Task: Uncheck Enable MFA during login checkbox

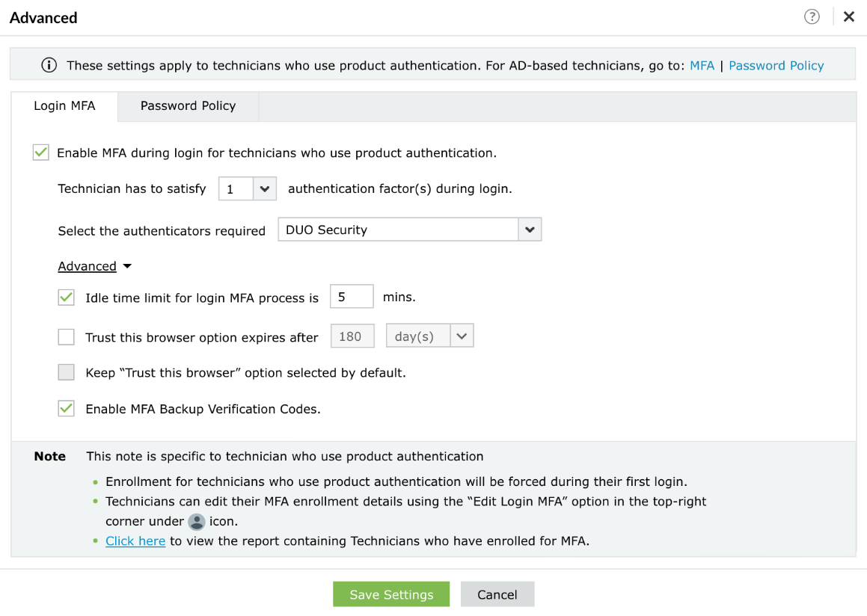Action: [x=41, y=153]
